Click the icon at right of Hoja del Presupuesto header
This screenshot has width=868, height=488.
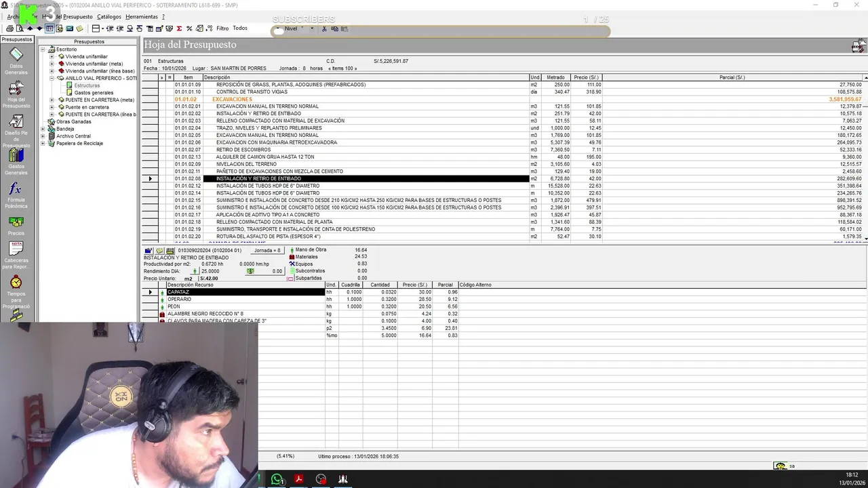pyautogui.click(x=859, y=45)
